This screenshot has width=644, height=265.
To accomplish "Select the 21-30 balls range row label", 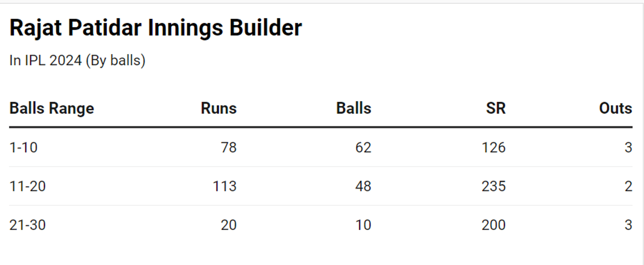I will point(27,225).
